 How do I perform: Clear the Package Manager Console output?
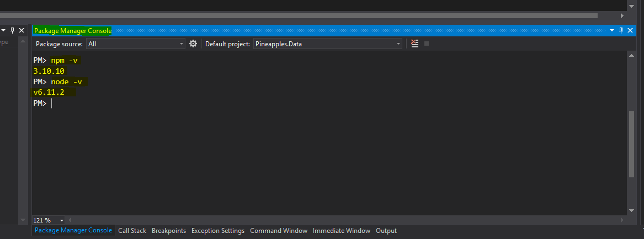point(415,44)
